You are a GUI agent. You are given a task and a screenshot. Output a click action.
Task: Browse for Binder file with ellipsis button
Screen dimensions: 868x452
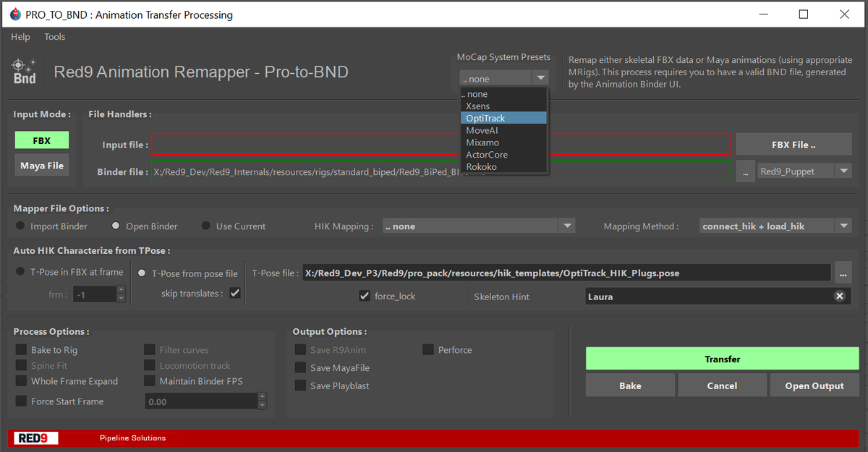coord(745,171)
